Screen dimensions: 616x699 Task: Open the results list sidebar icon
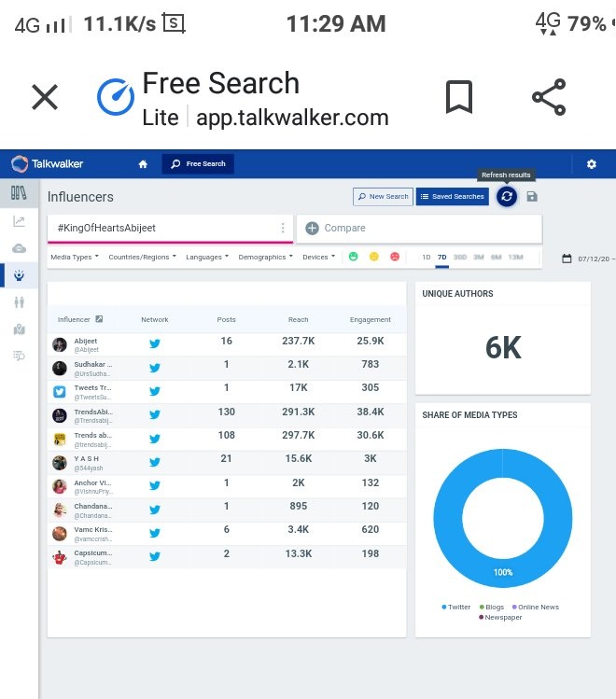pyautogui.click(x=19, y=356)
